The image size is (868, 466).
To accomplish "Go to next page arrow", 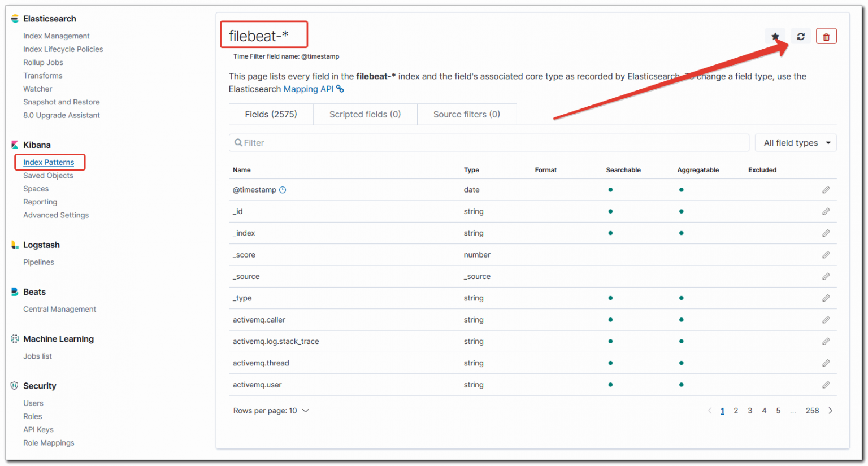I will pos(830,411).
